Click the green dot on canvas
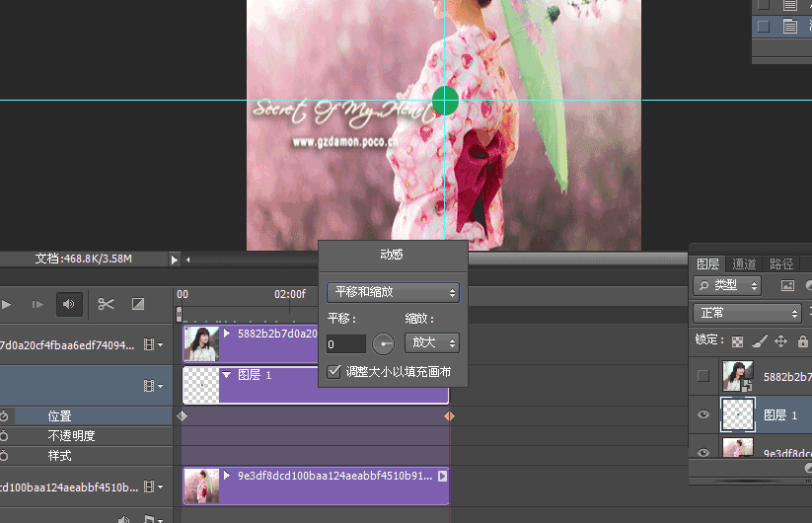 (445, 101)
